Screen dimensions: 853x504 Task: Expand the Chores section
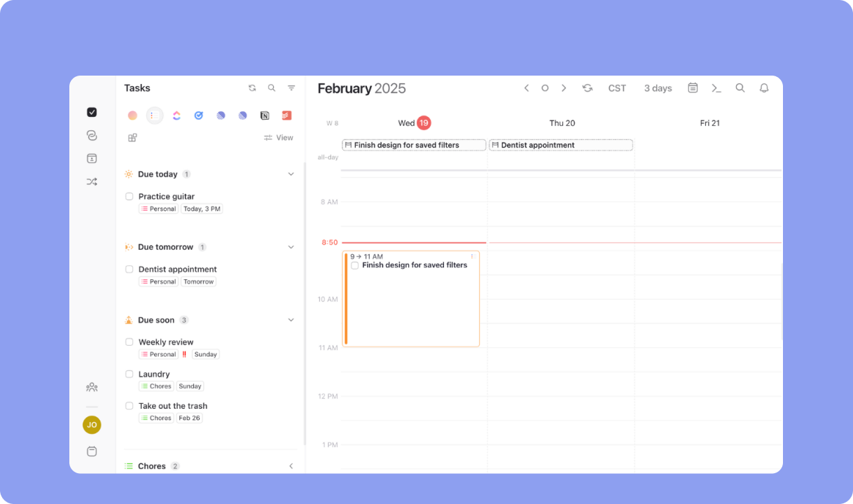pos(291,465)
